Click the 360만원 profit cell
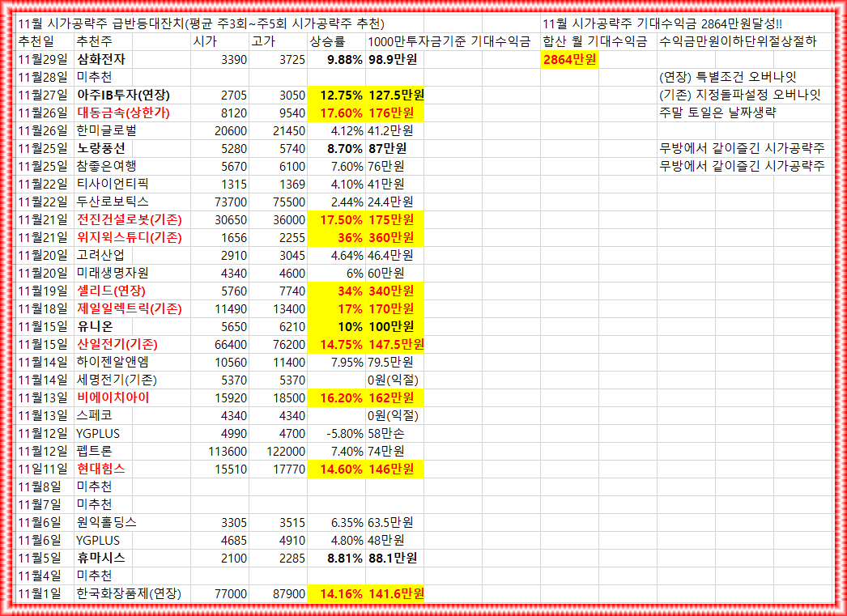 [395, 237]
